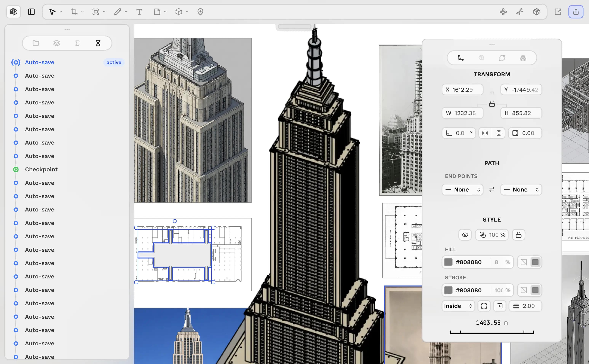Select the Text tool
This screenshot has height=364, width=589.
point(139,12)
